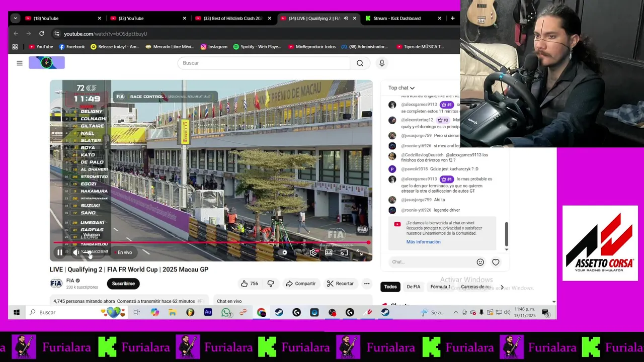The image size is (644, 362).
Task: Select the Fórmula 1 filter chip
Action: click(x=440, y=287)
